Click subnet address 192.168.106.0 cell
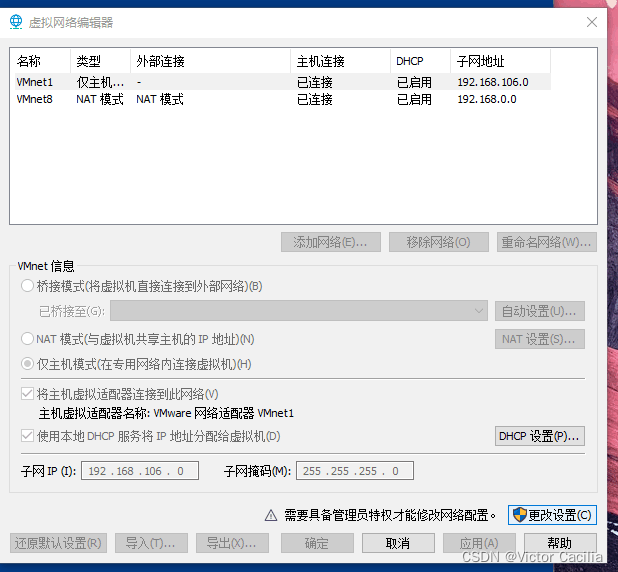The width and height of the screenshot is (618, 572). click(x=493, y=82)
